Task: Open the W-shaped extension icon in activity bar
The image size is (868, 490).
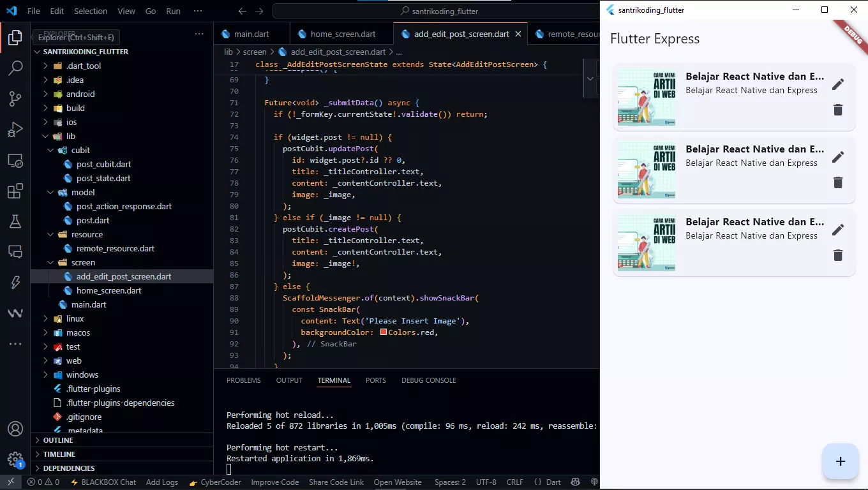Action: point(15,313)
